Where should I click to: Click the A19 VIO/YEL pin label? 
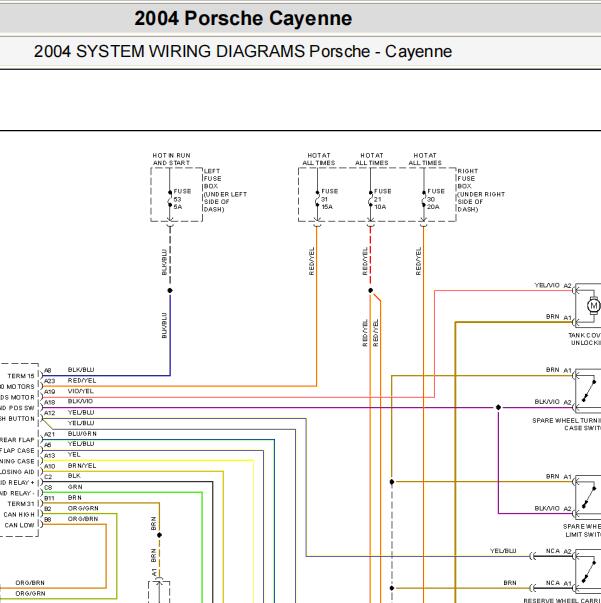click(69, 391)
